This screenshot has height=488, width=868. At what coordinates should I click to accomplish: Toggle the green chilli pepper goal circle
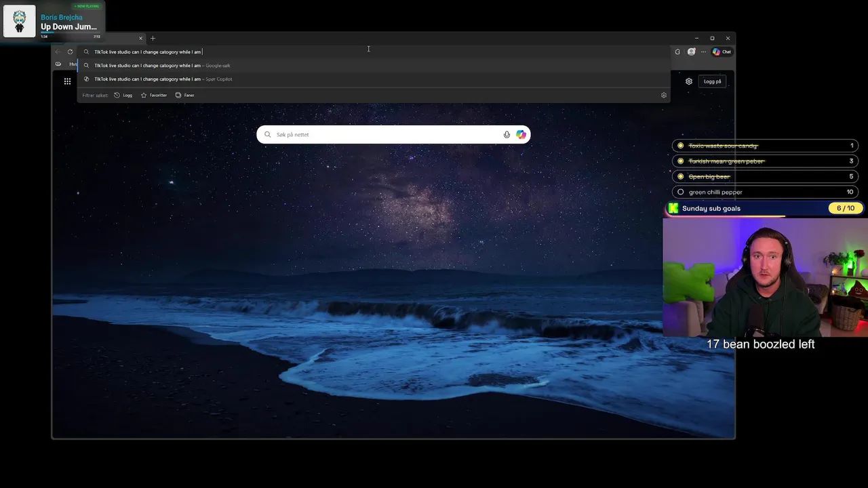tap(681, 192)
